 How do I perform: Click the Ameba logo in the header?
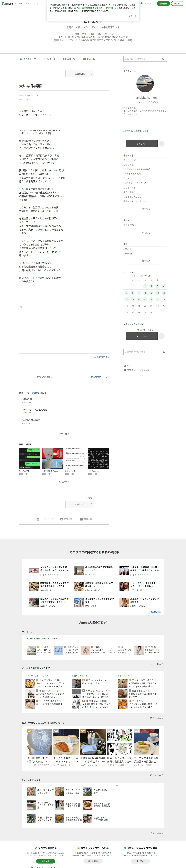[7, 3]
